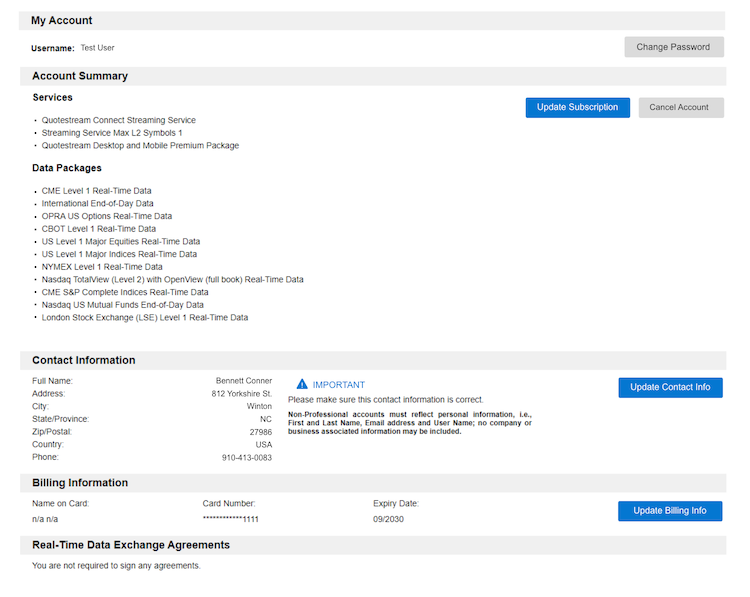Select the London Stock Exchange data package
This screenshot has height=597, width=750.
(145, 317)
